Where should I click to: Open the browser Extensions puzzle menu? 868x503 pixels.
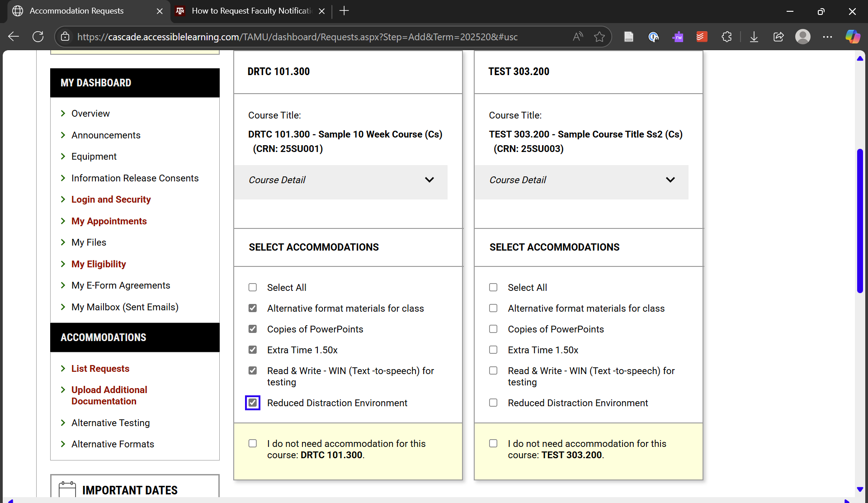pos(726,37)
